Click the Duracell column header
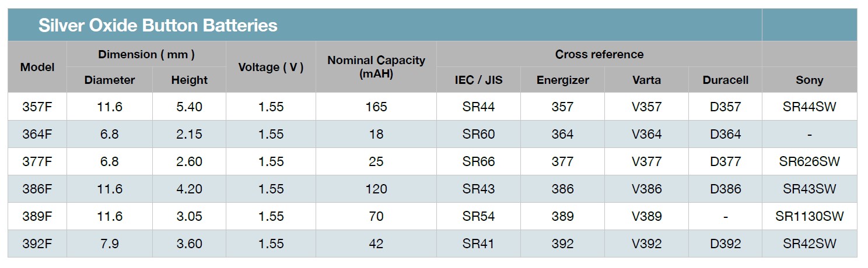The image size is (868, 268). click(726, 80)
